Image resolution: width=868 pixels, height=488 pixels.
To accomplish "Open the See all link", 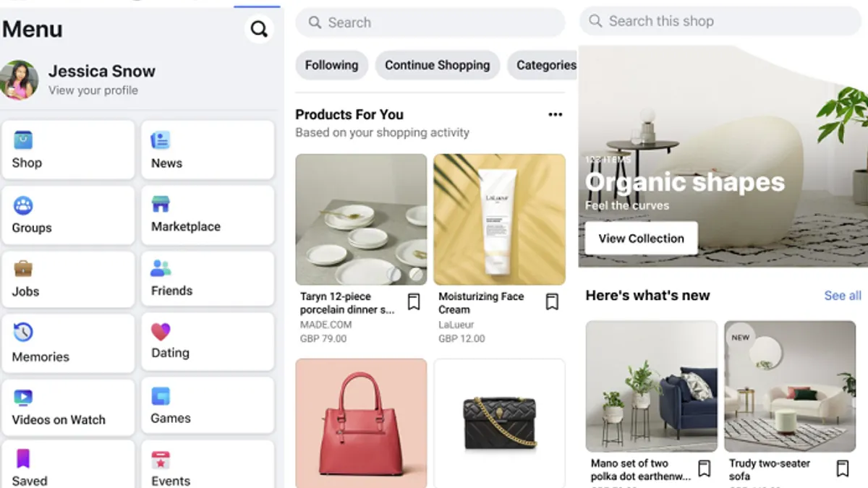I will click(x=843, y=296).
